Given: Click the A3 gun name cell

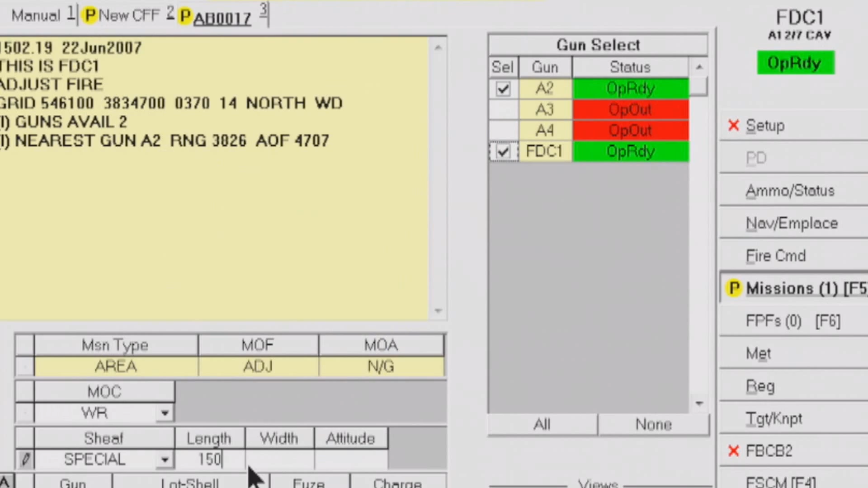Looking at the screenshot, I should click(545, 109).
